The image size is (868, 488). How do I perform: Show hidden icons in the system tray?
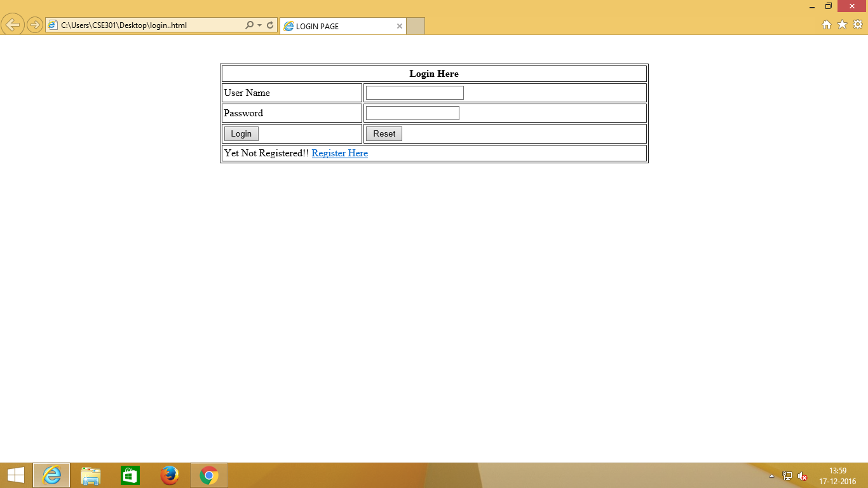770,475
